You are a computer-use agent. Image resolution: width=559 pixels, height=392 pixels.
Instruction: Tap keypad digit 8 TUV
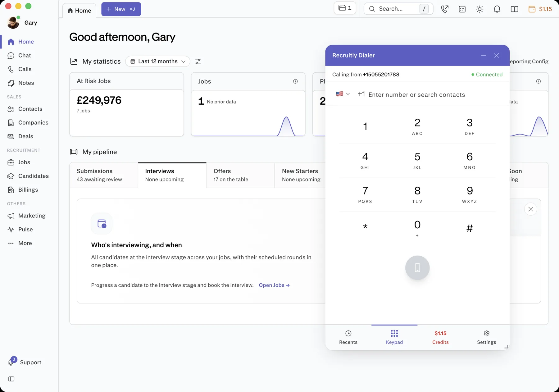pyautogui.click(x=417, y=194)
